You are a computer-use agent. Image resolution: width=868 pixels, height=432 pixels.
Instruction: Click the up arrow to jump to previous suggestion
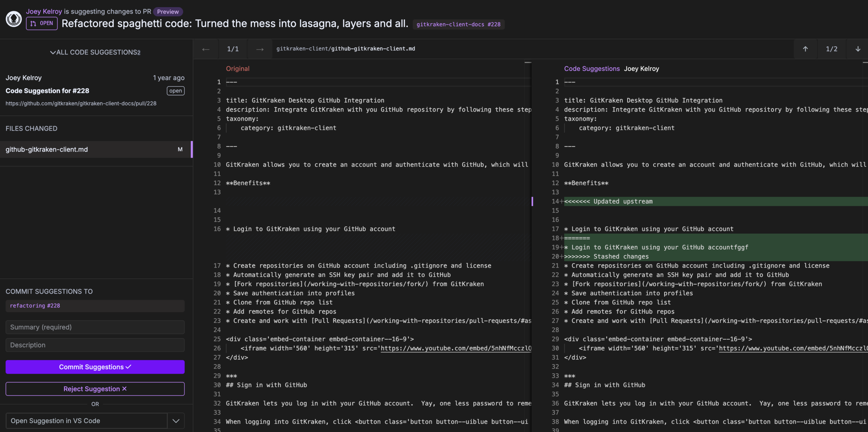point(805,49)
